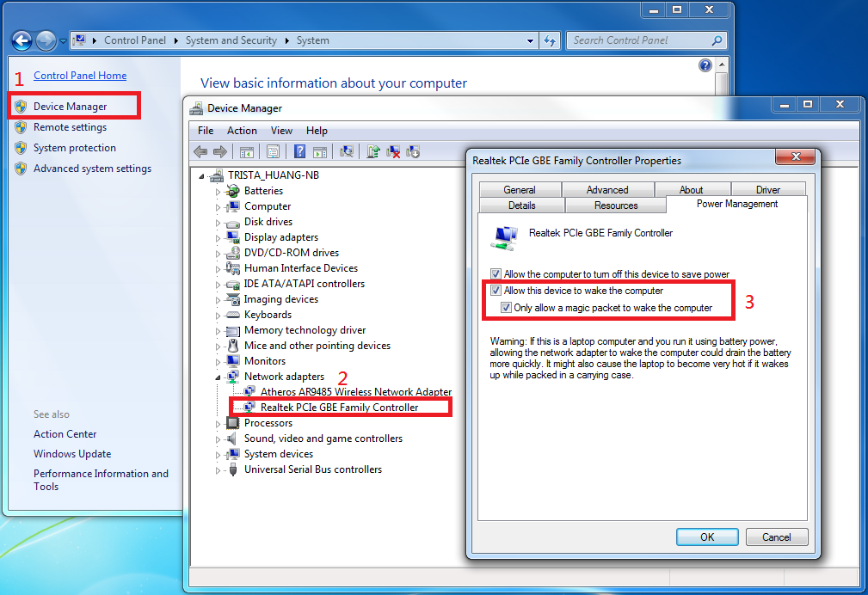Click the Uninstall device toolbar icon with red X
This screenshot has width=868, height=595.
click(x=393, y=151)
